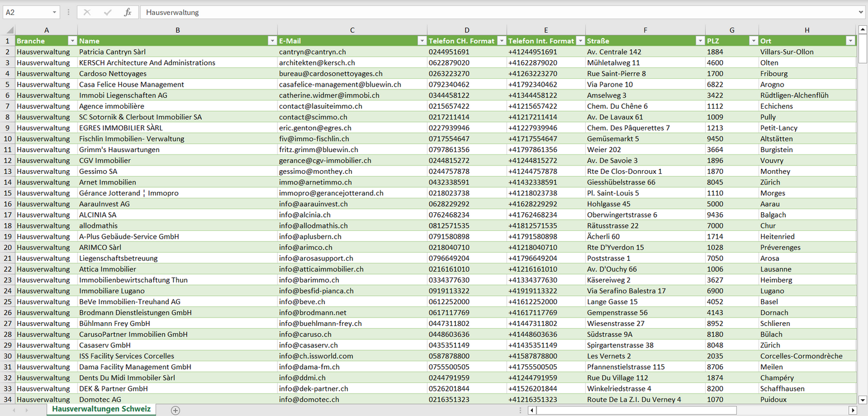Click cell with email info@casaserv.ch
868x416 pixels.
(308, 345)
